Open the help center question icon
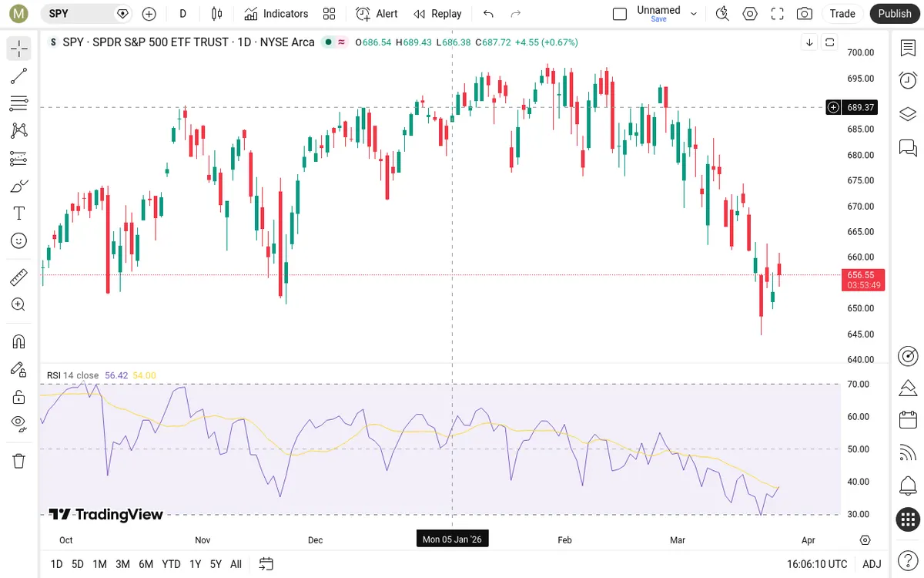This screenshot has height=578, width=924. 908,559
